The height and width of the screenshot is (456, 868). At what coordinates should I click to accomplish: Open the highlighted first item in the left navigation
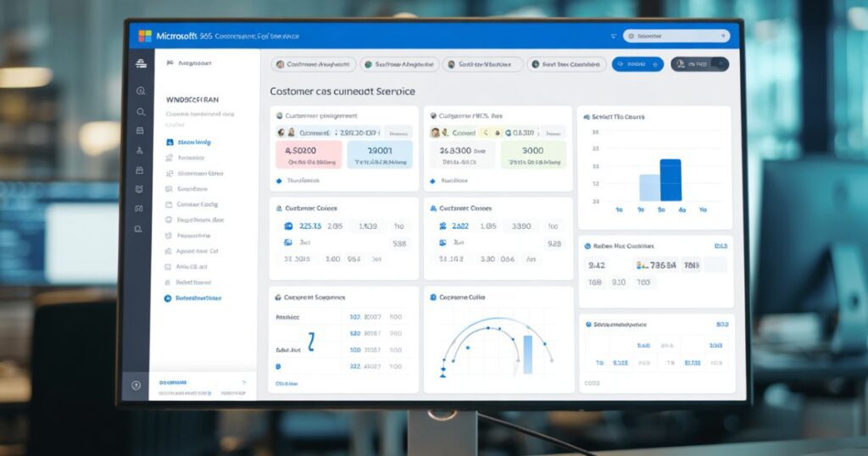coord(189,142)
